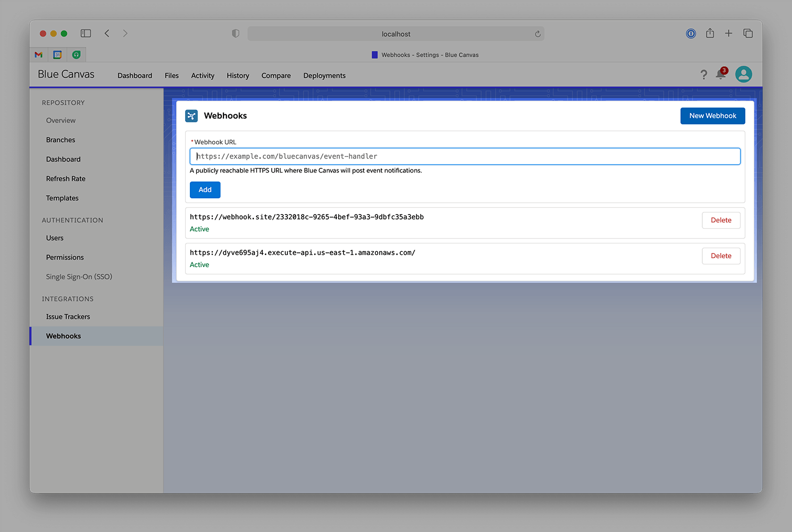Screen dimensions: 792x532
Task: Open a new tab with plus icon
Action: [x=729, y=33]
